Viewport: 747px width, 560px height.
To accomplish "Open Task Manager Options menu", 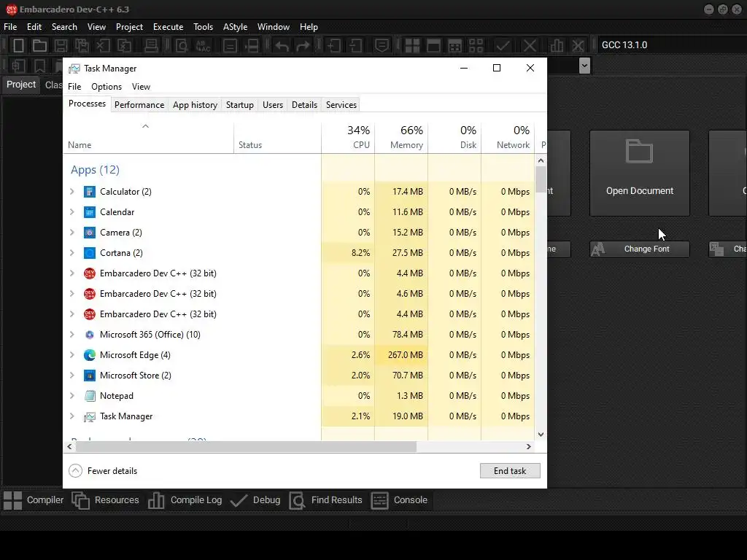I will pyautogui.click(x=107, y=87).
